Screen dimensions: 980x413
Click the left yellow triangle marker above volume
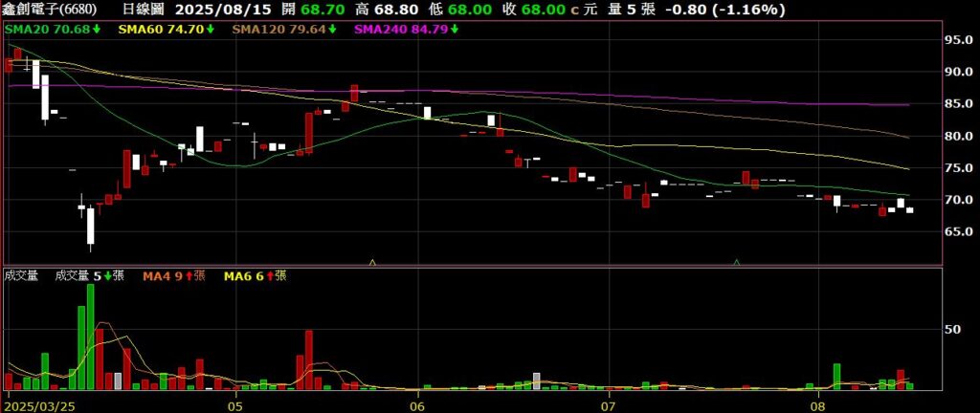point(372,260)
